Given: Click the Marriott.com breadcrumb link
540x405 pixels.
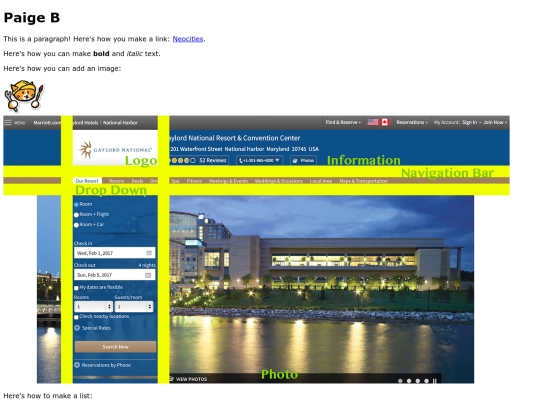Looking at the screenshot, I should [x=47, y=123].
